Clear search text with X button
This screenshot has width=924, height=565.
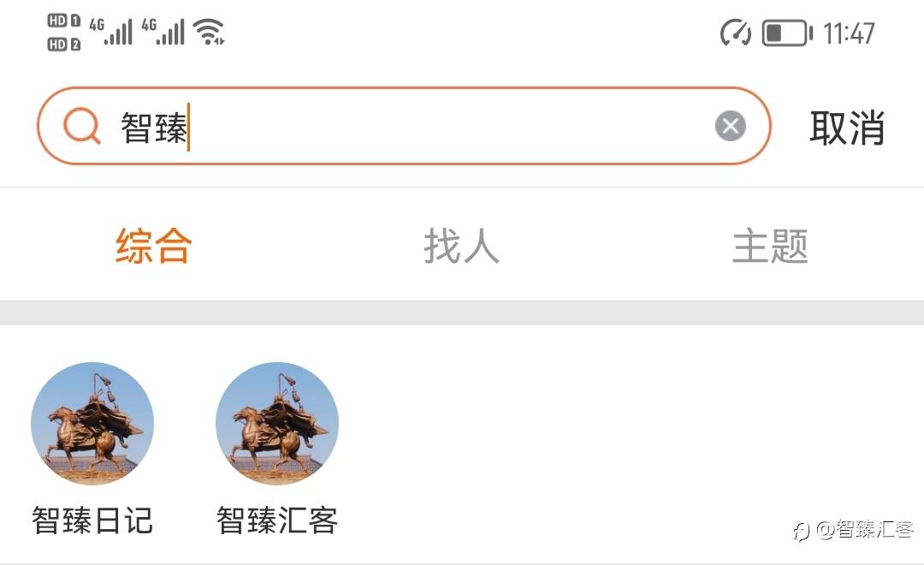point(730,126)
